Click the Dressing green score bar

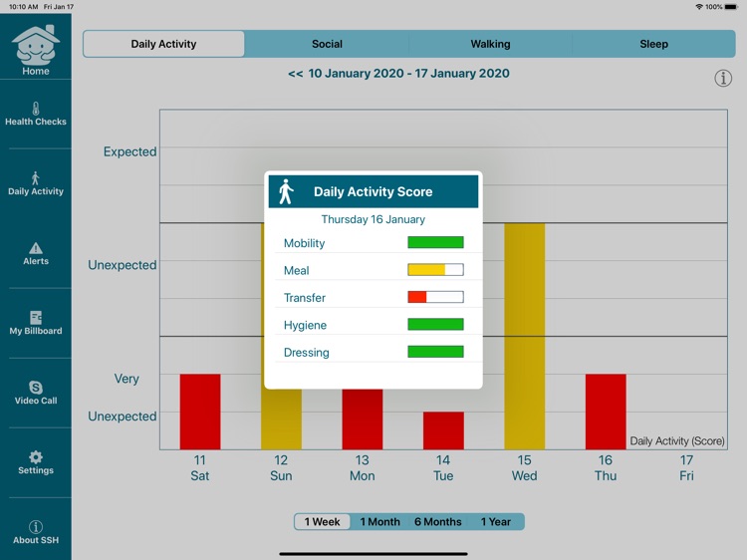435,352
